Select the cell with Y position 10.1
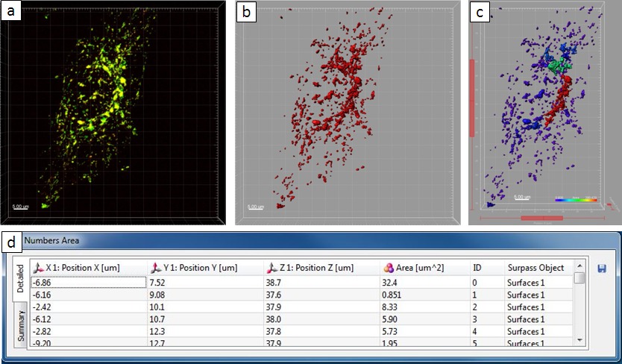The height and width of the screenshot is (364, 622). click(x=206, y=307)
